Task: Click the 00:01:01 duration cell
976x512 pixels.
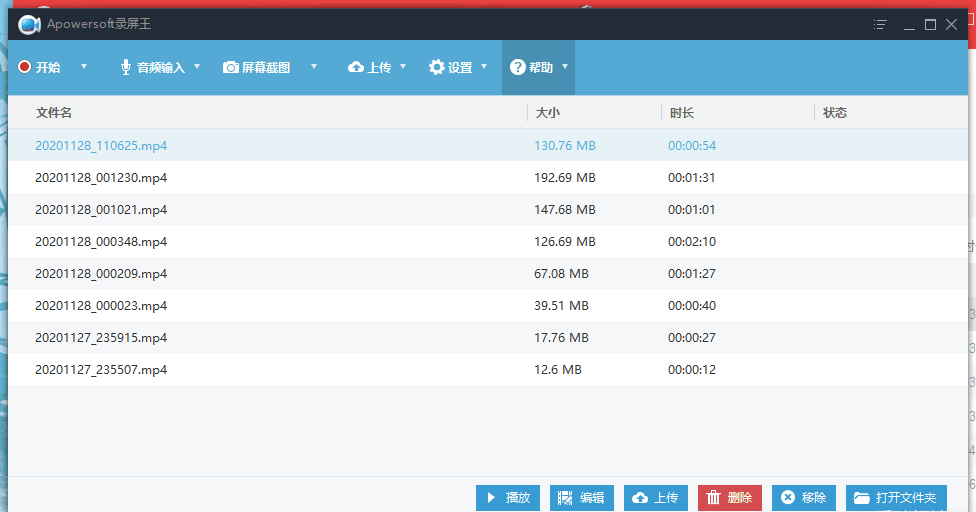Action: click(692, 210)
